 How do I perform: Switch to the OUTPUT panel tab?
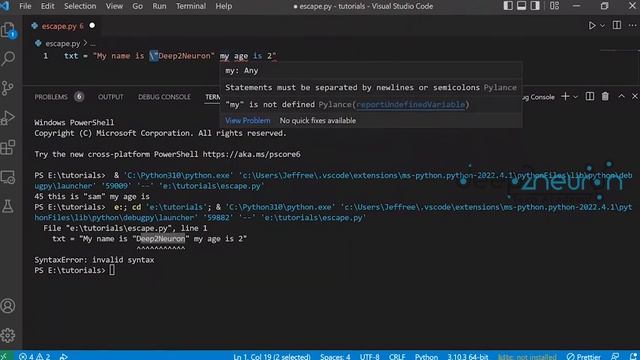point(110,97)
